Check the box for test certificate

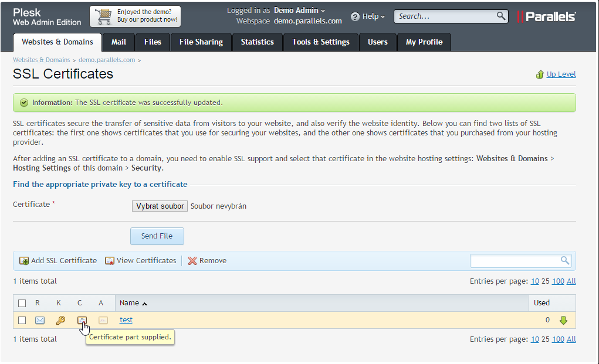(x=22, y=320)
